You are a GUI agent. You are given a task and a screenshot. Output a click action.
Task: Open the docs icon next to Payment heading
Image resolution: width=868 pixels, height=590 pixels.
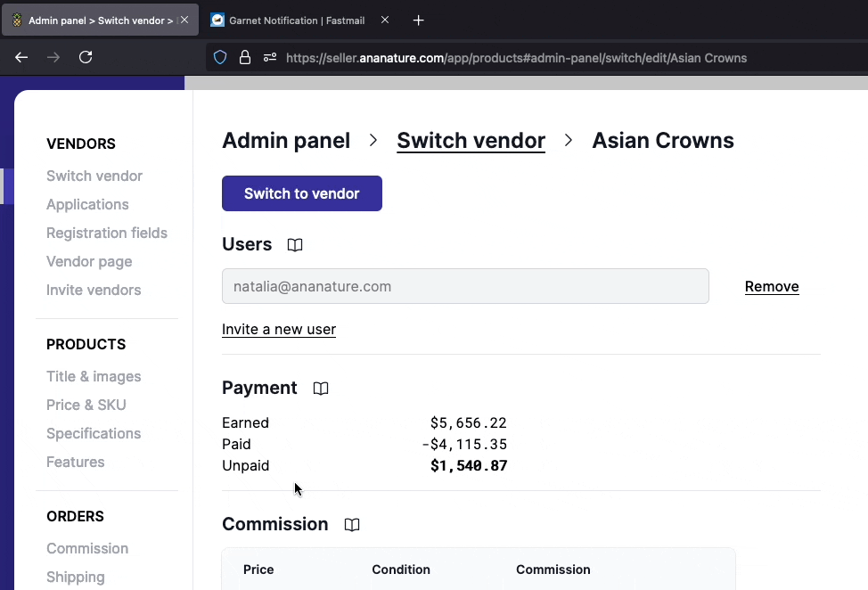coord(321,388)
